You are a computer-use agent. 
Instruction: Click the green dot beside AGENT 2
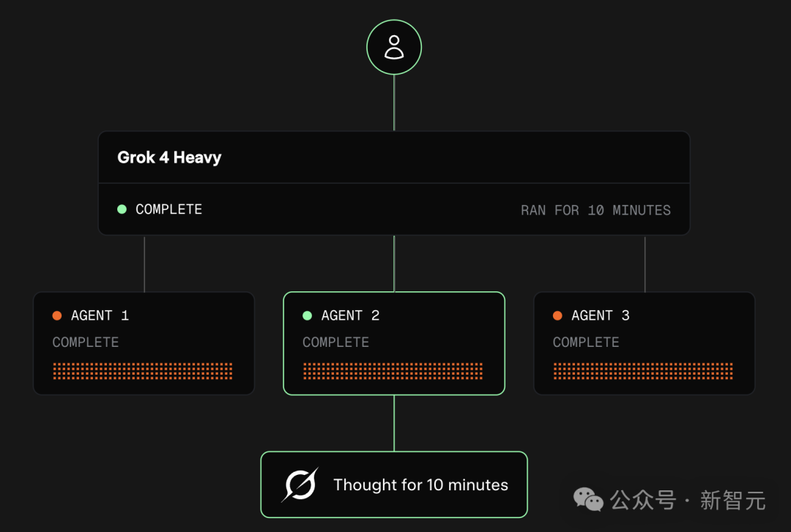(x=307, y=315)
